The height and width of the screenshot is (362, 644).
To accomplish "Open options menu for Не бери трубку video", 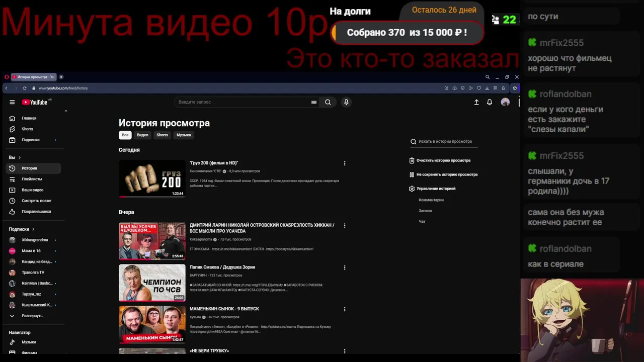I will 345,351.
